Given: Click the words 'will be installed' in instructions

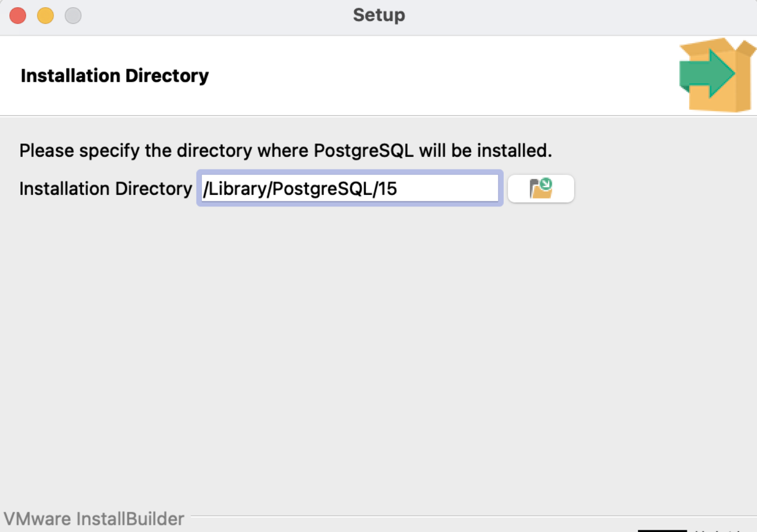Looking at the screenshot, I should click(x=485, y=151).
